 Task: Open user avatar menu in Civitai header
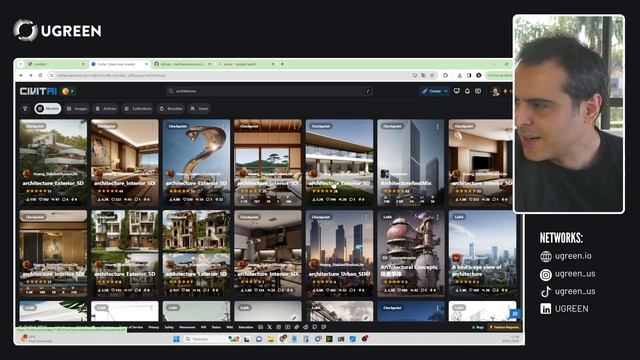496,91
